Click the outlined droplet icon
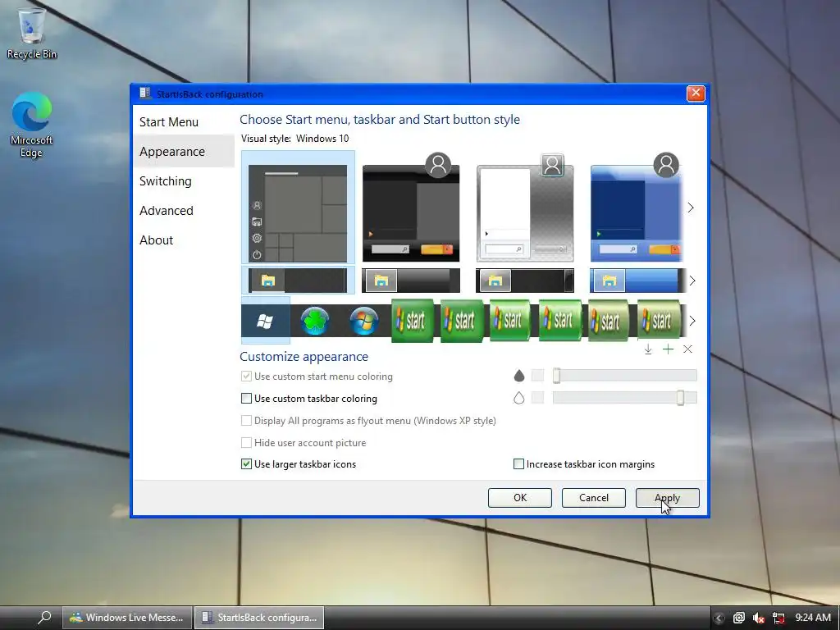Screen dimensions: 840x630 tap(518, 398)
